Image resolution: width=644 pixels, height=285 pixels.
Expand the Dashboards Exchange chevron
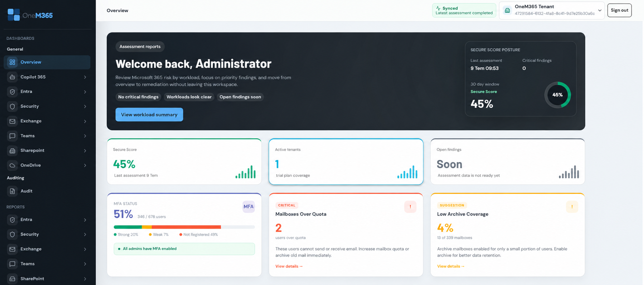point(85,121)
